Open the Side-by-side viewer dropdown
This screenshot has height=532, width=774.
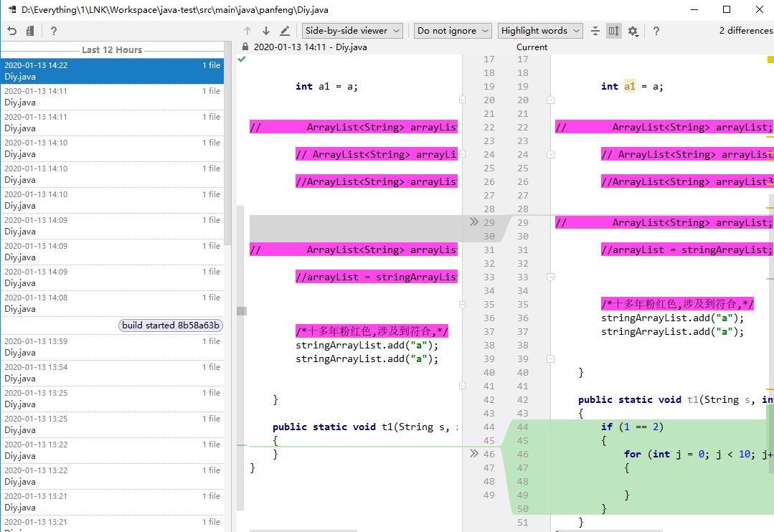click(352, 31)
